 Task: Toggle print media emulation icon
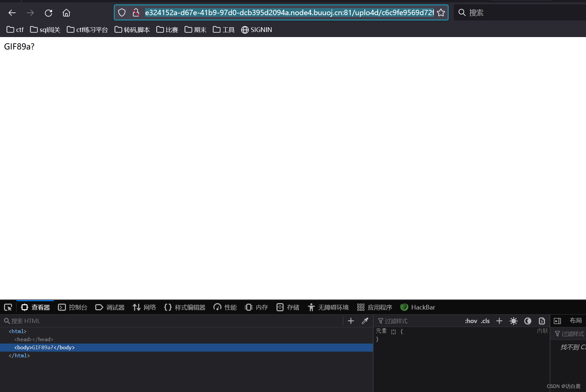point(542,321)
